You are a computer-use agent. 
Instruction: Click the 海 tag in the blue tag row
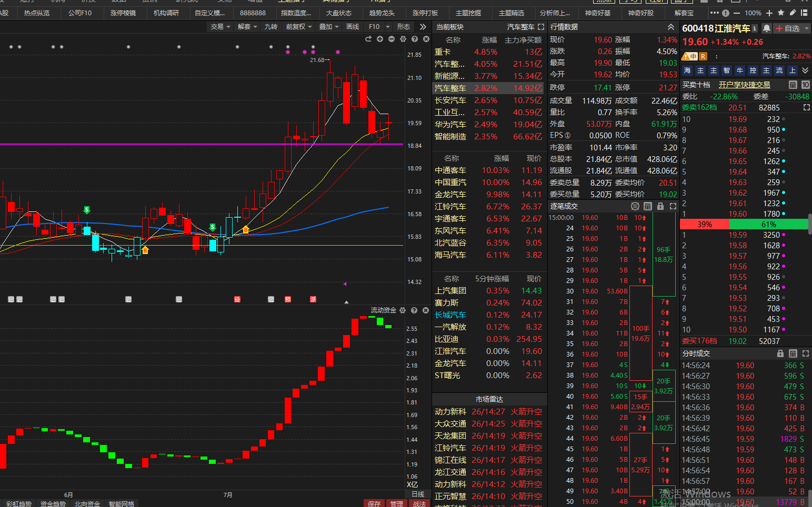pos(687,70)
